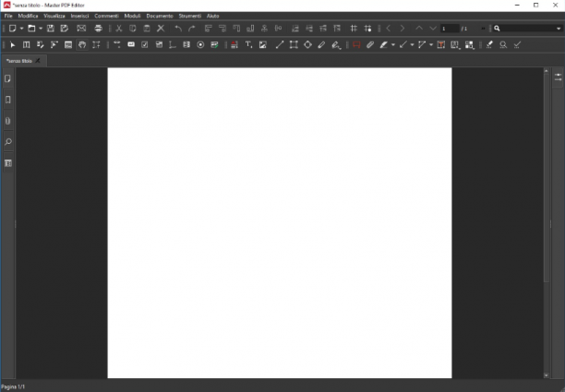Expand the search field dropdown arrow
The image size is (565, 392).
559,29
